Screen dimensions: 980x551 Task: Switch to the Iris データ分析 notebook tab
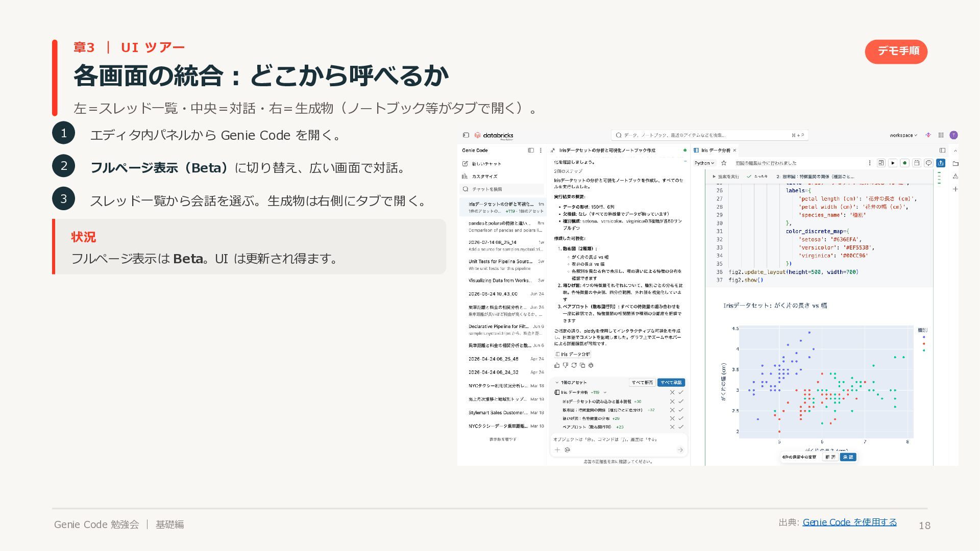[715, 151]
